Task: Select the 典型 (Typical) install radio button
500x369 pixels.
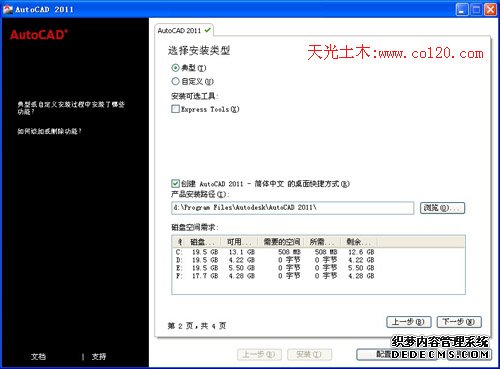Action: click(175, 68)
